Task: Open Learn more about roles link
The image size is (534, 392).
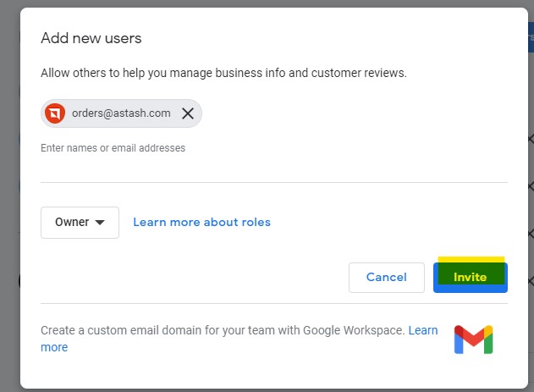Action: click(201, 222)
